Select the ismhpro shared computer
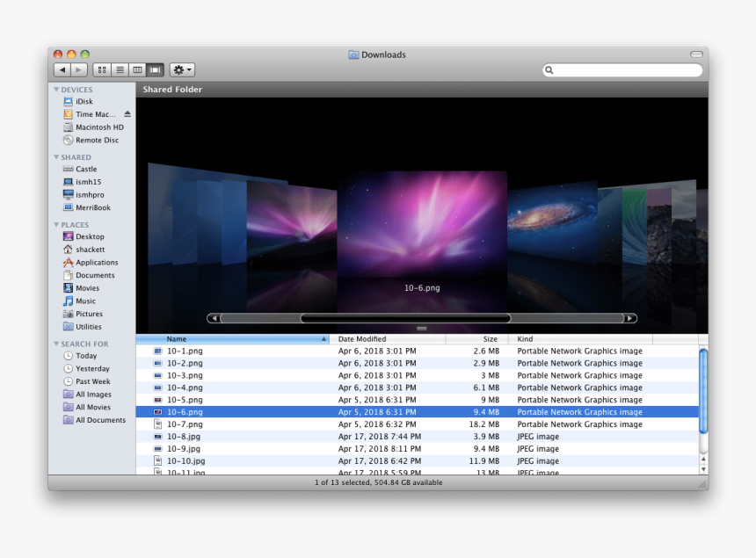Screen dimensions: 756x558 (x=84, y=195)
